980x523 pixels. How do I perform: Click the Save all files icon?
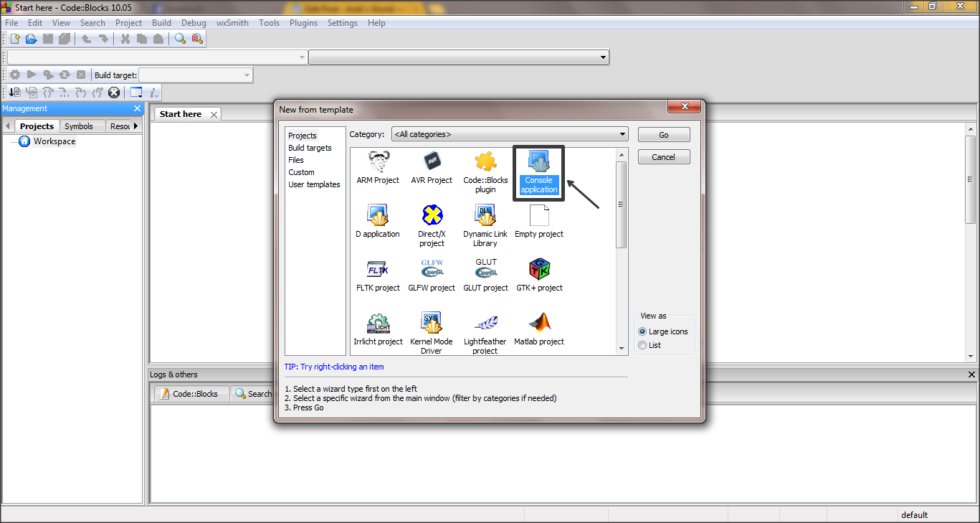(x=65, y=39)
